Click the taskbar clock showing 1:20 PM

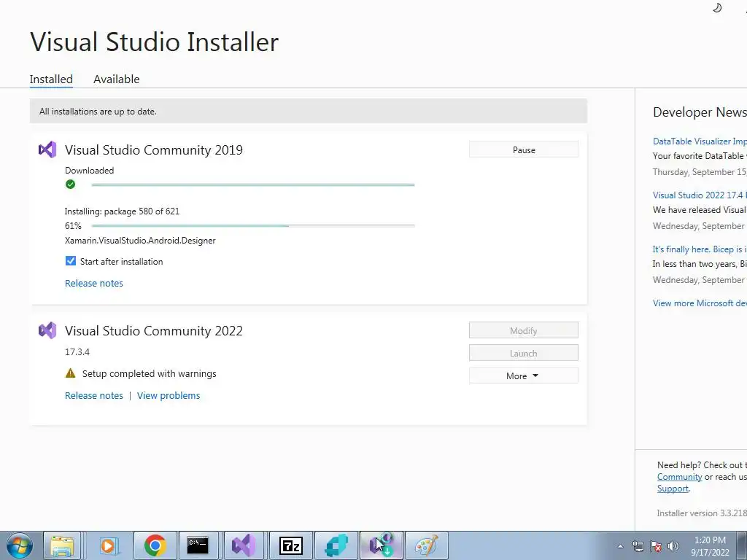point(710,546)
